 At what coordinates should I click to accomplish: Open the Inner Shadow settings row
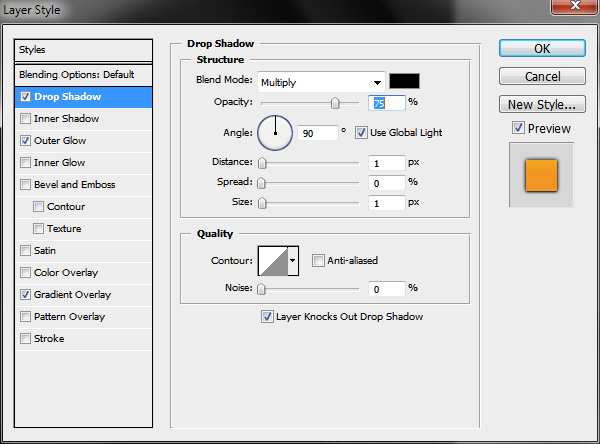[x=83, y=119]
